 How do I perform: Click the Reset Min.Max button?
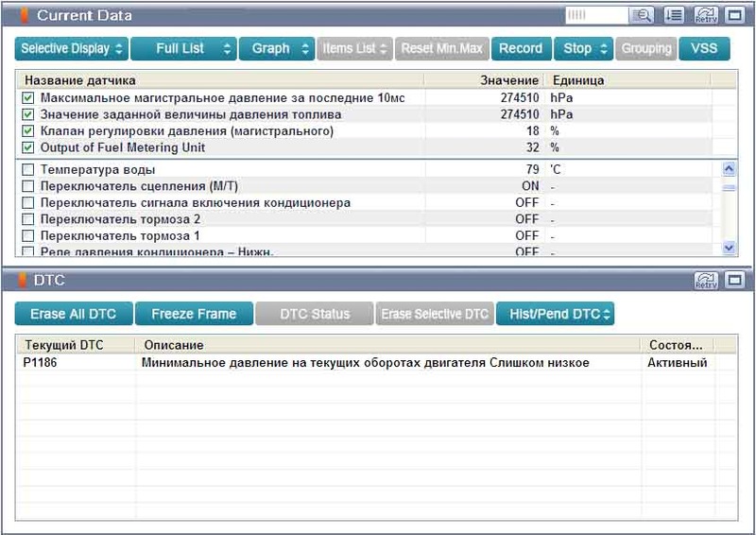442,49
